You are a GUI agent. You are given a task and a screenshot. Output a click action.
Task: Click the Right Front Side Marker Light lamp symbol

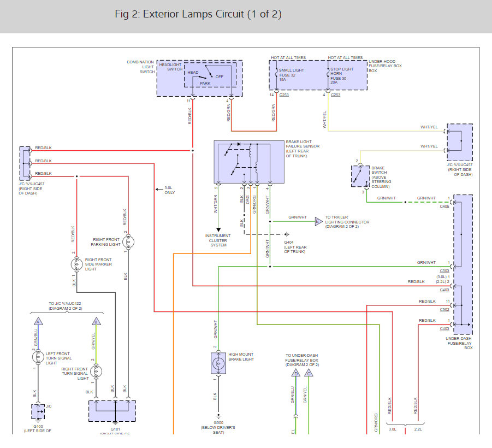point(76,264)
